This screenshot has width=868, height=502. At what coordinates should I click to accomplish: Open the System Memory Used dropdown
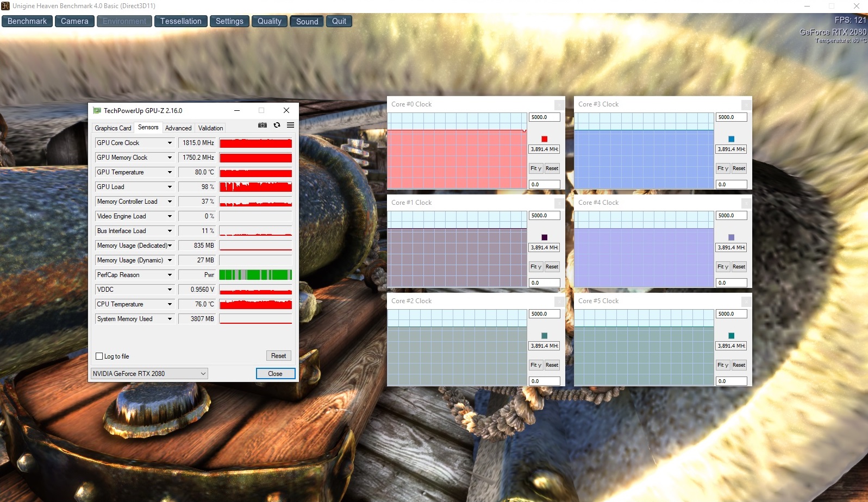(x=170, y=319)
